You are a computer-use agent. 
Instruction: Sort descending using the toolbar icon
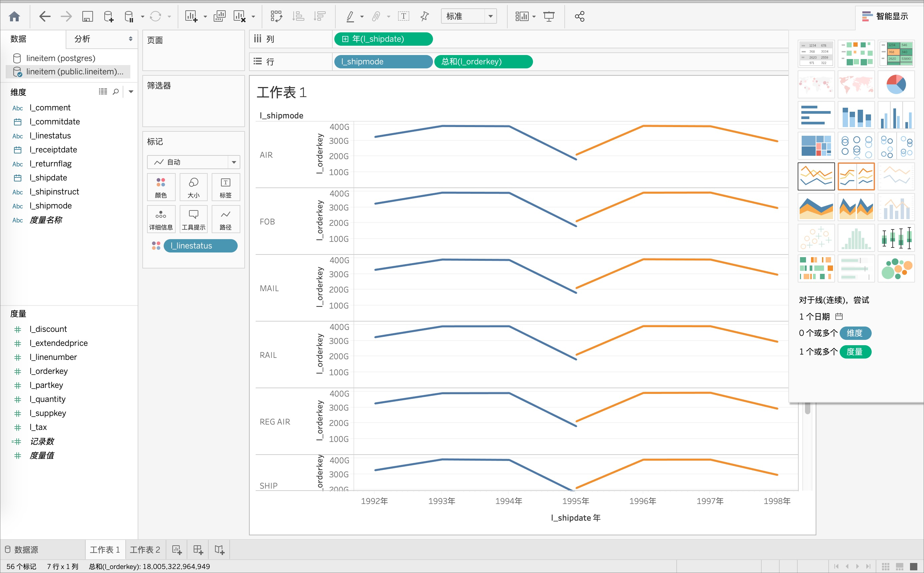tap(320, 16)
